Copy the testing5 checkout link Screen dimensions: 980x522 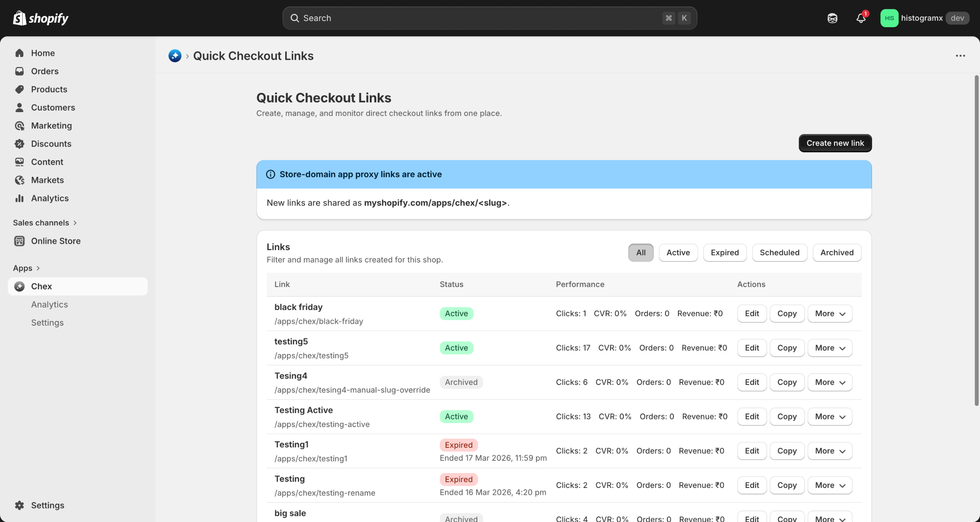[787, 348]
